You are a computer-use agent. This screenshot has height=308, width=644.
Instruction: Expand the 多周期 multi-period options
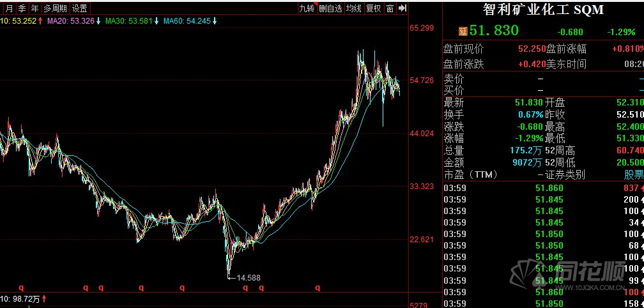click(55, 8)
